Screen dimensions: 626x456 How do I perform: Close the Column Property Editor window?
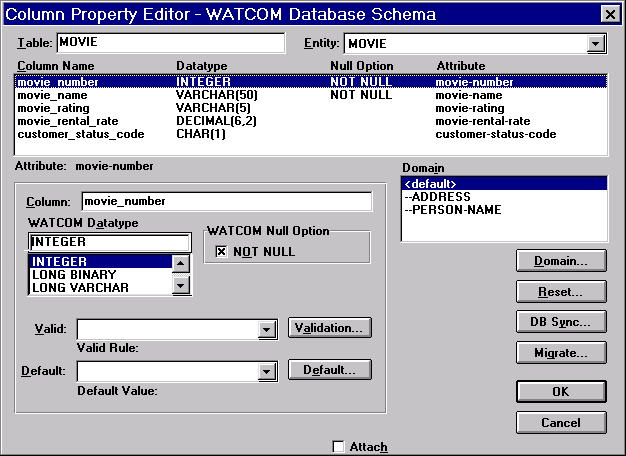tap(608, 14)
